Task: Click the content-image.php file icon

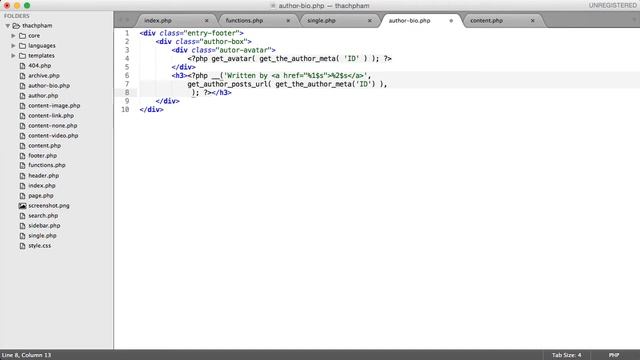Action: coord(22,106)
